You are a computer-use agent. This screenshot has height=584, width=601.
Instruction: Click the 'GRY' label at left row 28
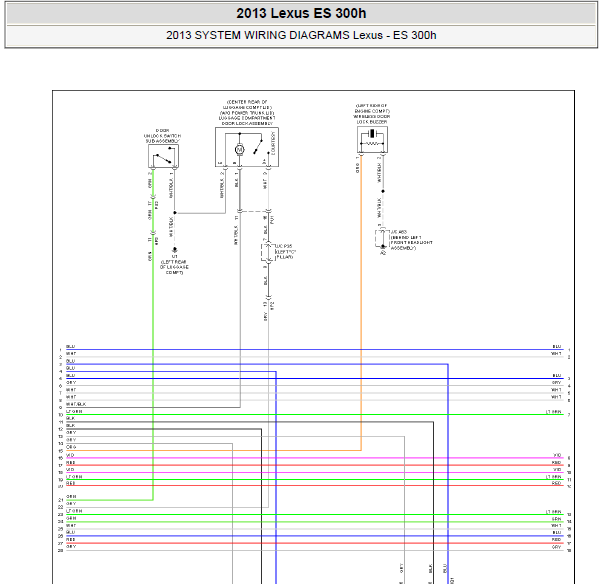coord(71,547)
